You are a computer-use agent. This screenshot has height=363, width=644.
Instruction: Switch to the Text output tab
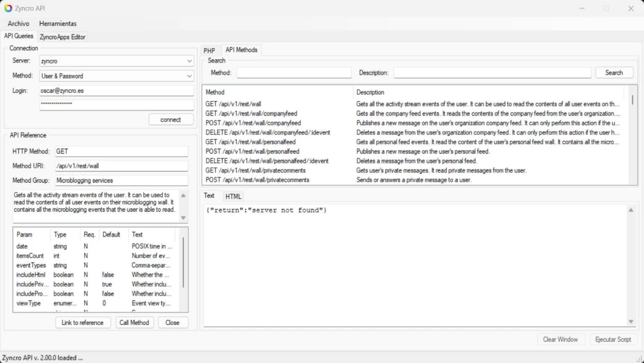(x=209, y=196)
